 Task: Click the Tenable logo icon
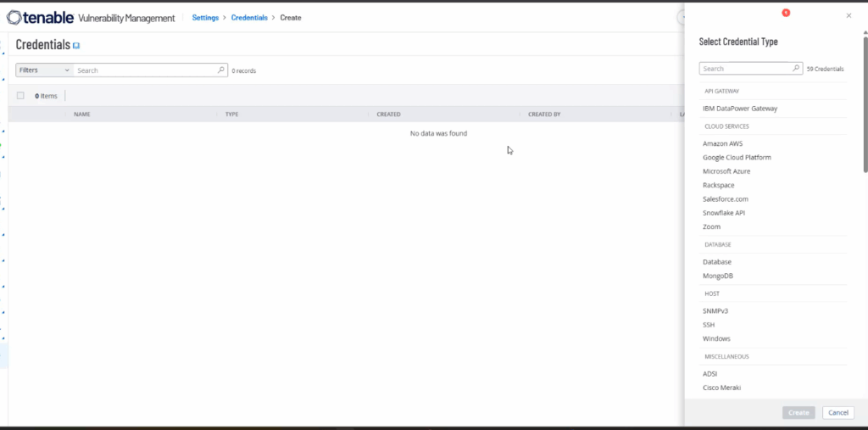14,18
